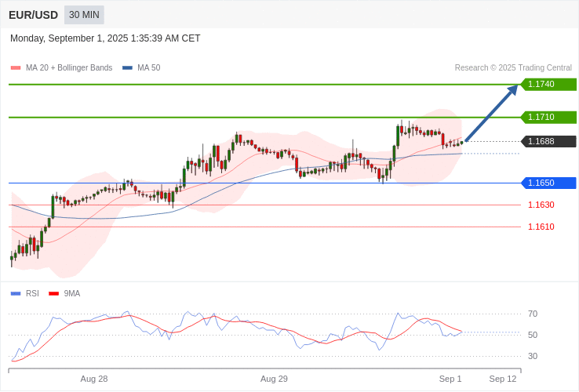Click the 30 MIN timeframe badge
Viewport: 579px width, 392px height.
[84, 15]
